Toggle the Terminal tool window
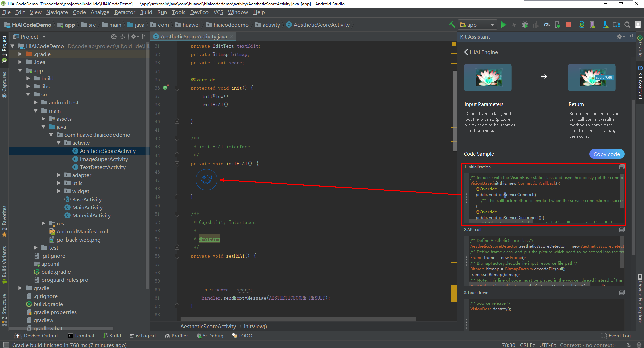Viewport: 644px width, 348px height. 81,336
